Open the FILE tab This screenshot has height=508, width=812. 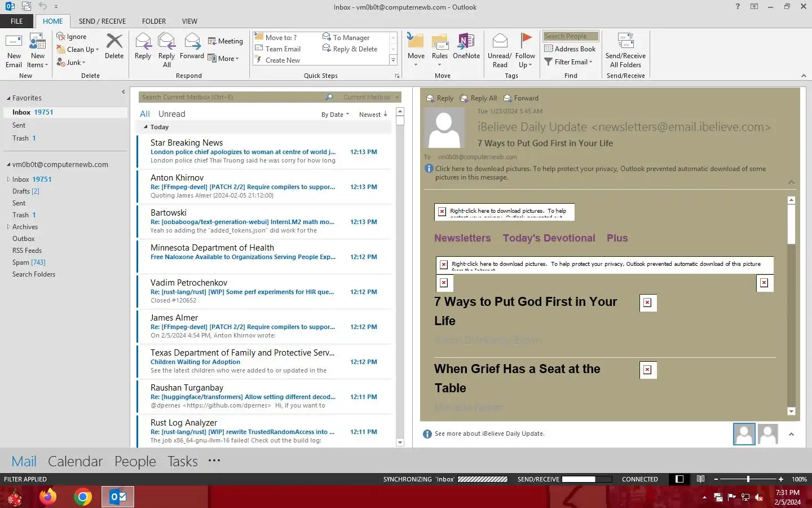17,21
